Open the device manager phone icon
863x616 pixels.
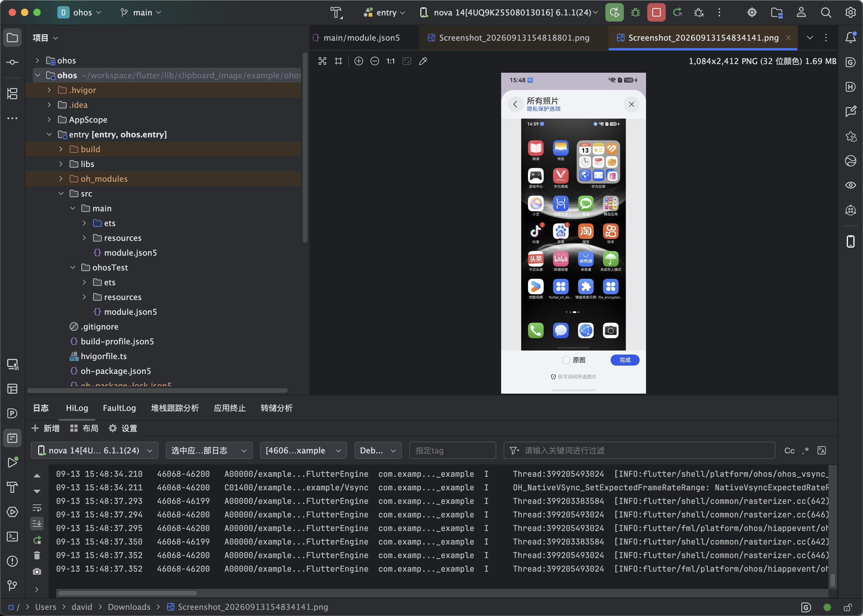coord(850,241)
